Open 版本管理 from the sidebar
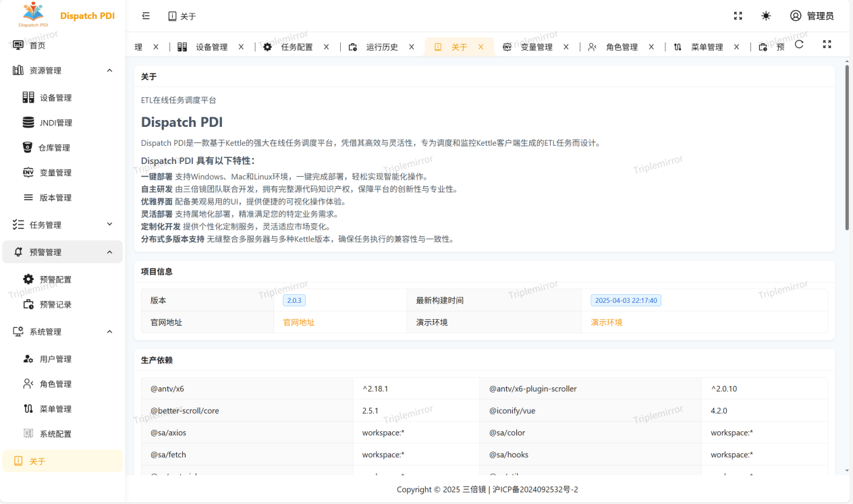The image size is (853, 504). coord(63,198)
